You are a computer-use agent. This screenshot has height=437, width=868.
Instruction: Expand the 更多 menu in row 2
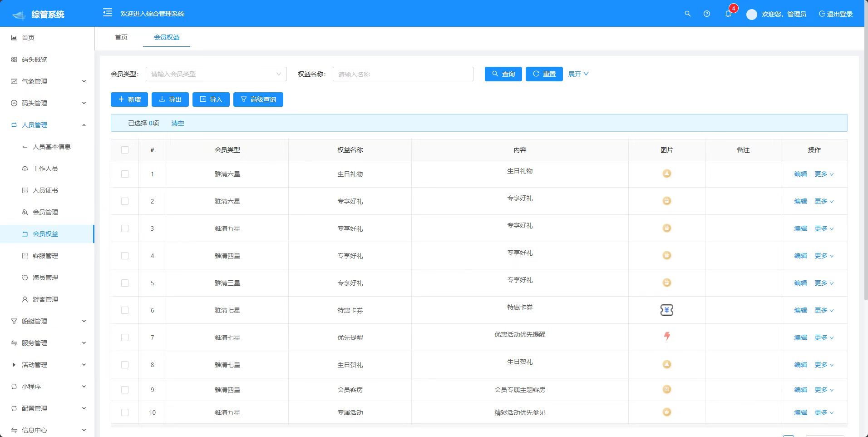[824, 201]
